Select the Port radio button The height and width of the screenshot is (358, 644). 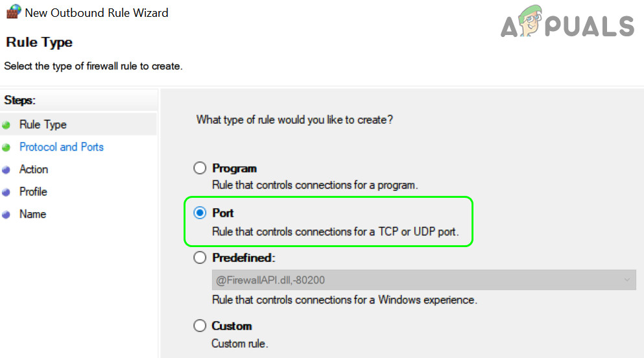pyautogui.click(x=200, y=213)
